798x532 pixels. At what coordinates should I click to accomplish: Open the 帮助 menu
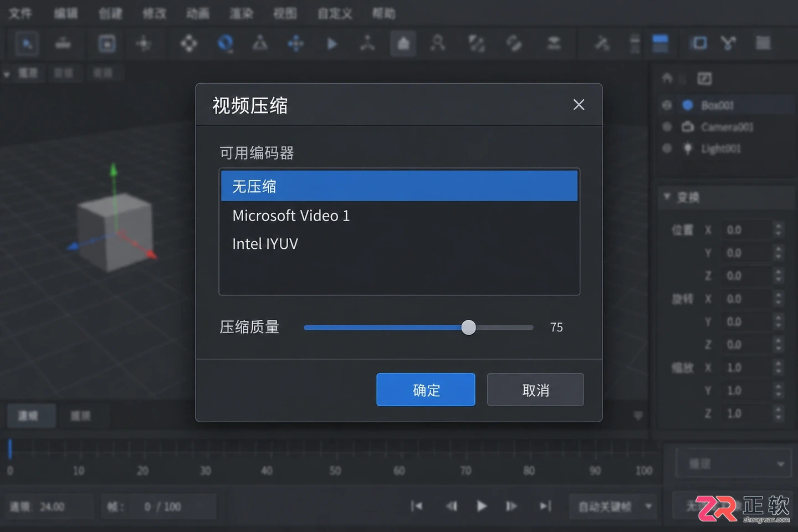tap(384, 13)
